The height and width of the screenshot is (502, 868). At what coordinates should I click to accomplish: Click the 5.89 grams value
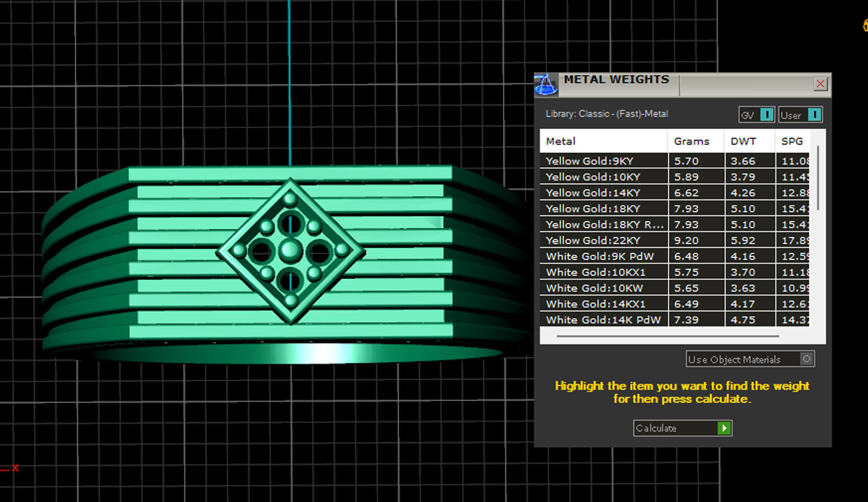pyautogui.click(x=686, y=177)
